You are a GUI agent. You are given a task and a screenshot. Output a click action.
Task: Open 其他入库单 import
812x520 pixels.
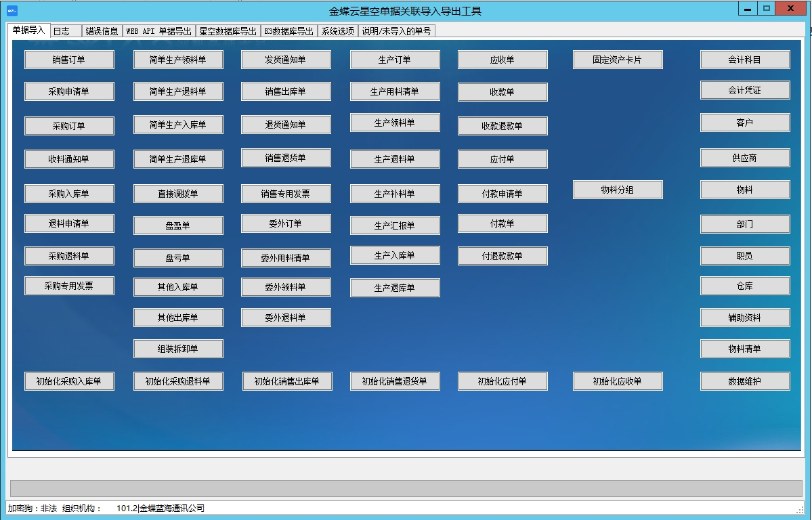[x=178, y=287]
